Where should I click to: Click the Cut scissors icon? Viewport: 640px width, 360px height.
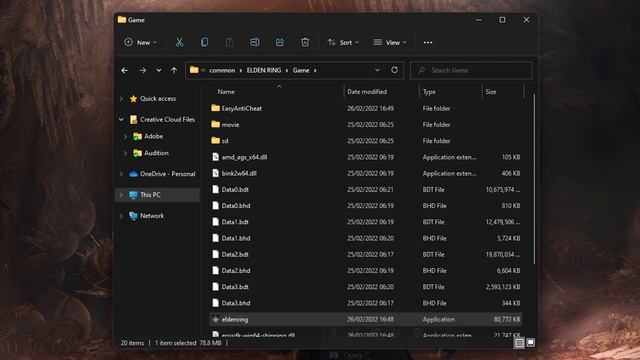click(179, 42)
